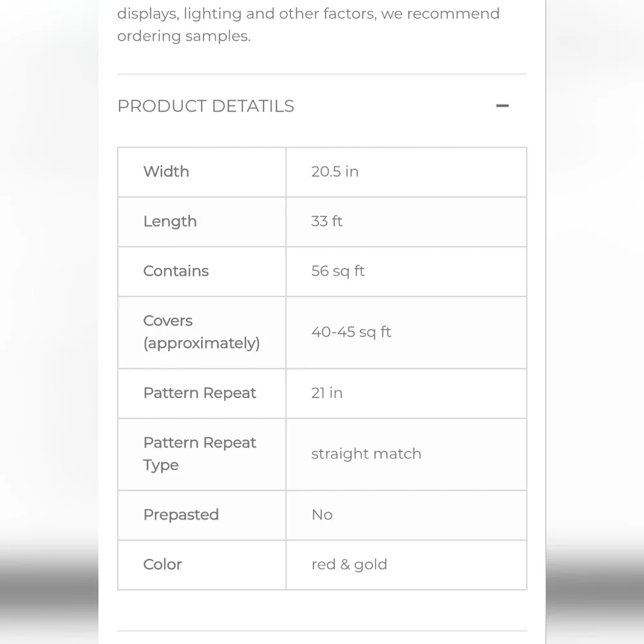644x644 pixels.
Task: Select the Length row label
Action: pos(169,222)
